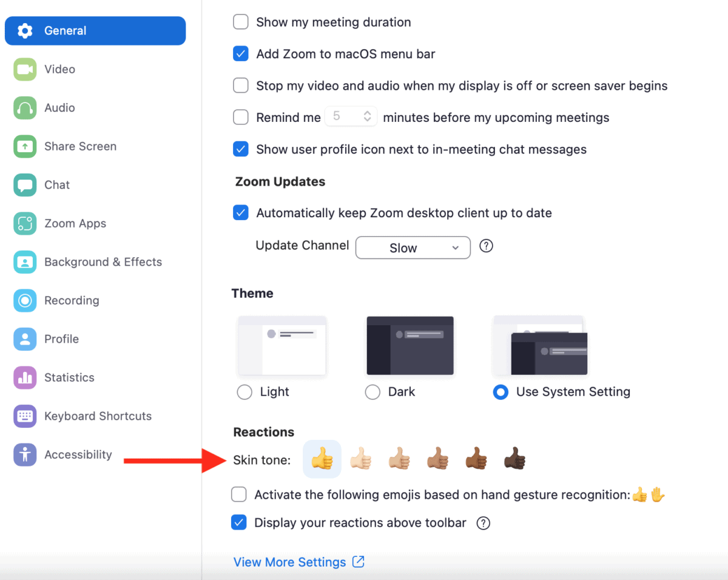Click the reminder minutes stepper arrows

tap(367, 116)
